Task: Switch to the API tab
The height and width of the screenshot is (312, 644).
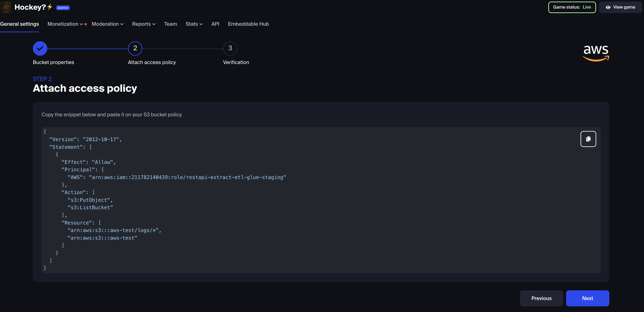Action: [x=215, y=24]
